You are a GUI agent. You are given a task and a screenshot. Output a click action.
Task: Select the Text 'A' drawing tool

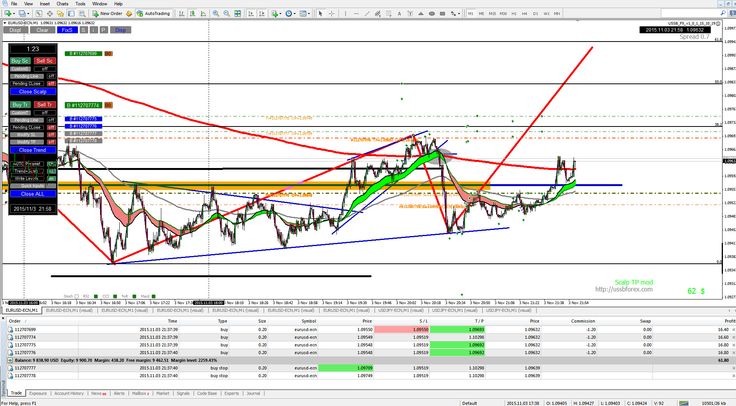[x=399, y=14]
